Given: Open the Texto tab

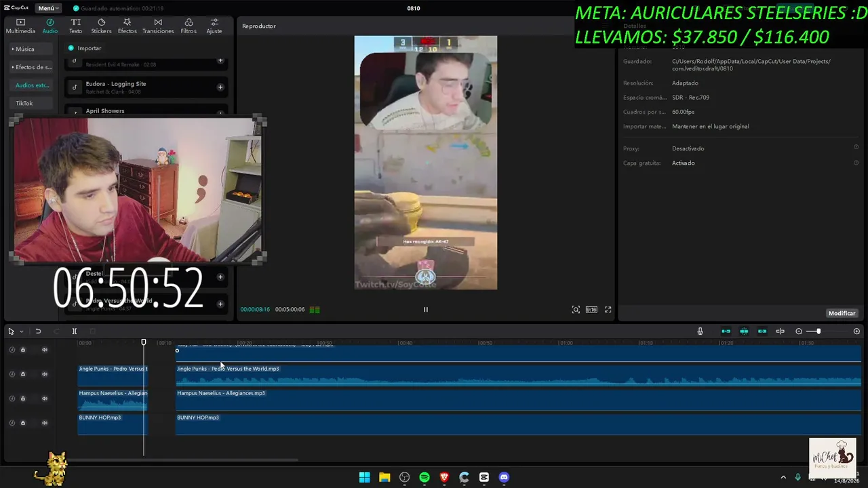Looking at the screenshot, I should pos(75,26).
